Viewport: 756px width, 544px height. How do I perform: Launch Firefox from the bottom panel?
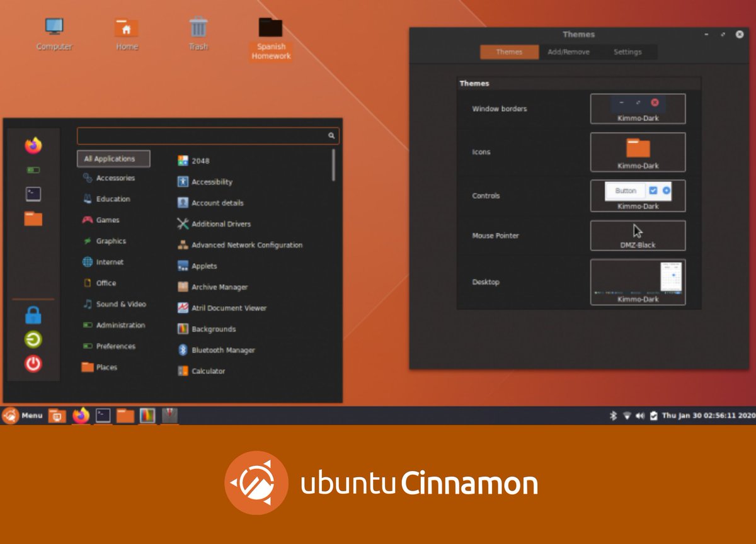(81, 416)
